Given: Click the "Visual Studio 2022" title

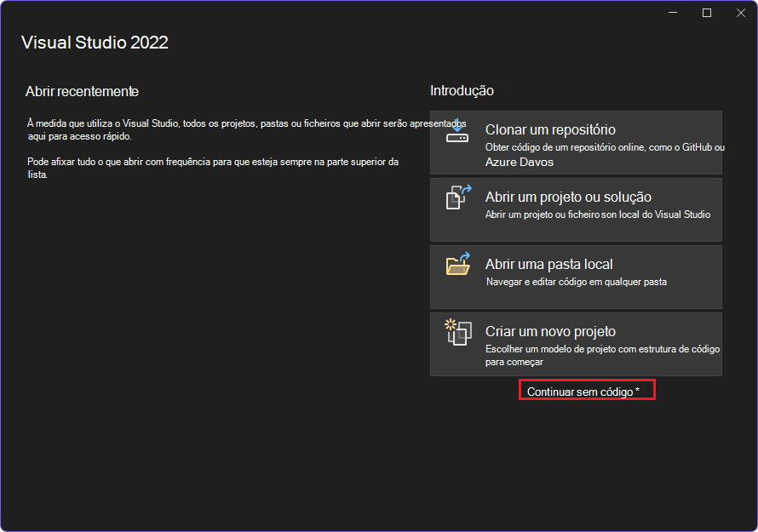Looking at the screenshot, I should tap(95, 43).
